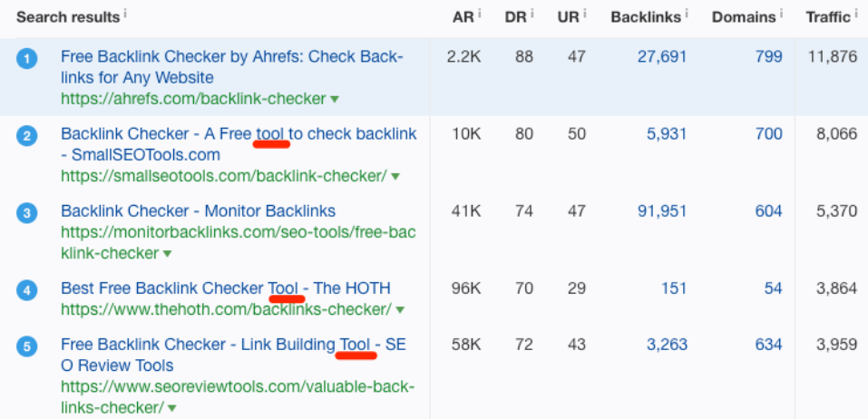Image resolution: width=868 pixels, height=419 pixels.
Task: Expand dropdown arrow after smallseotools.com URL
Action: (x=395, y=177)
